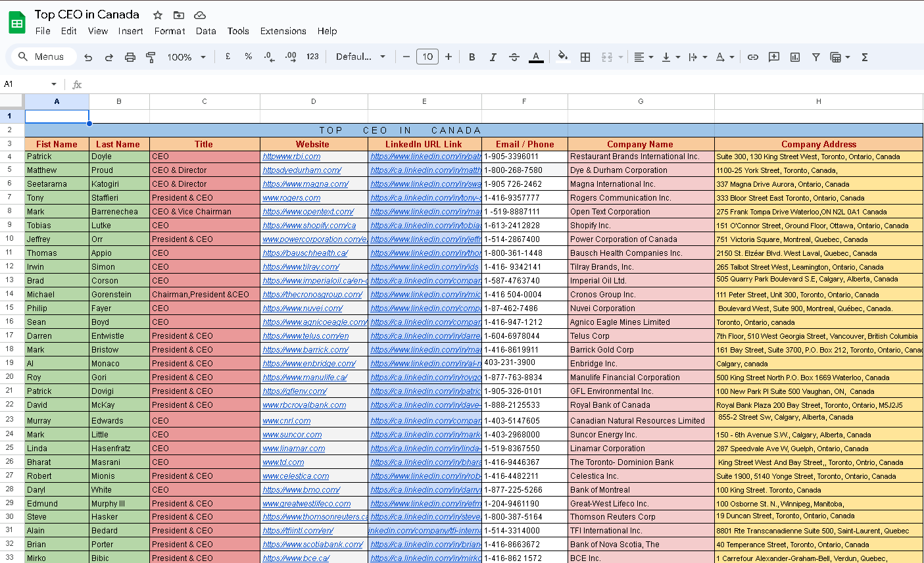Screen dimensions: 924x563
Task: Open the www.td.com website link
Action: (283, 462)
